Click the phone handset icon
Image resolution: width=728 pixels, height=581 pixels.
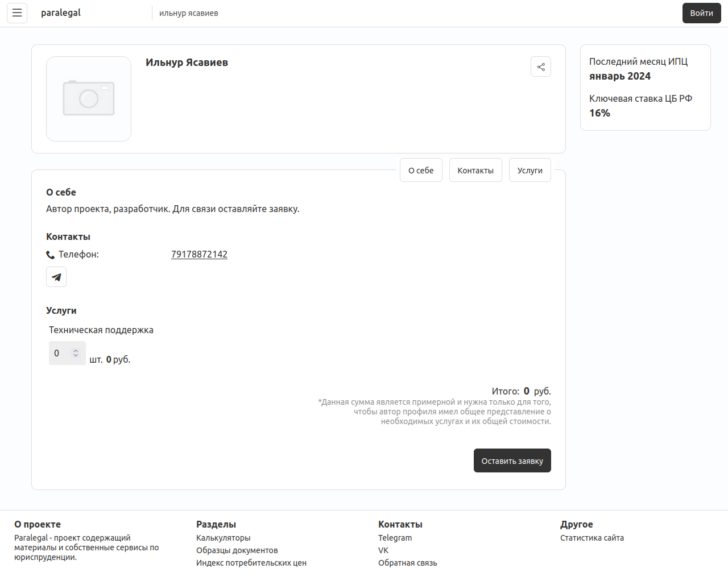click(x=51, y=255)
